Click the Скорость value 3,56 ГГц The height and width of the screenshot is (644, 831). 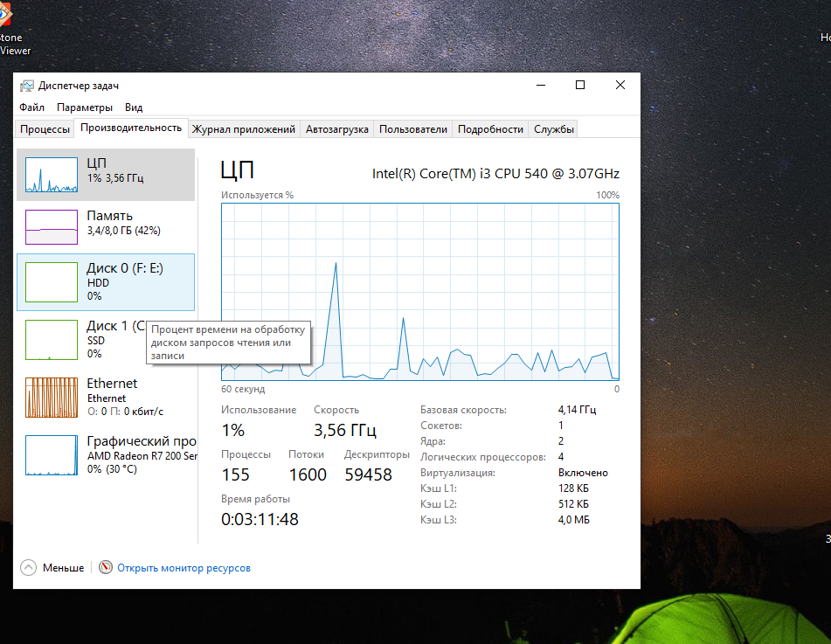(x=345, y=430)
